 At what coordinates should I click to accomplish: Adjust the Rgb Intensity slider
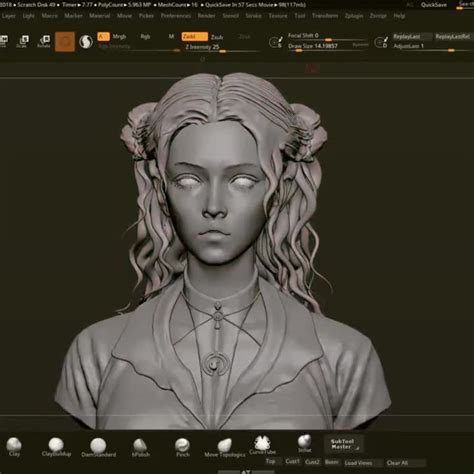coord(139,47)
